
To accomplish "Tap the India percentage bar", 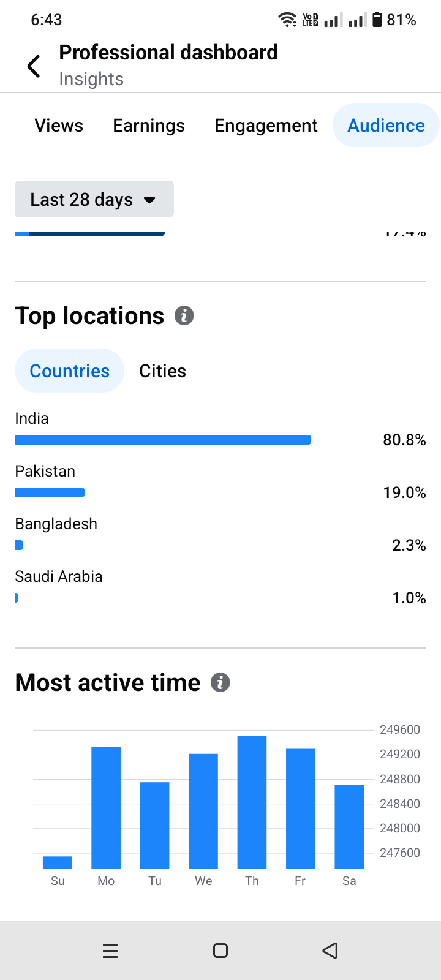I will [x=163, y=440].
